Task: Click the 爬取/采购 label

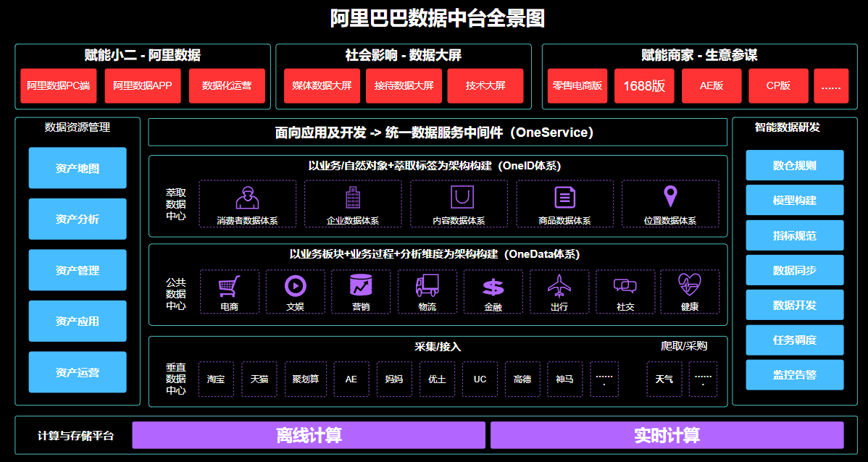Action: (684, 346)
